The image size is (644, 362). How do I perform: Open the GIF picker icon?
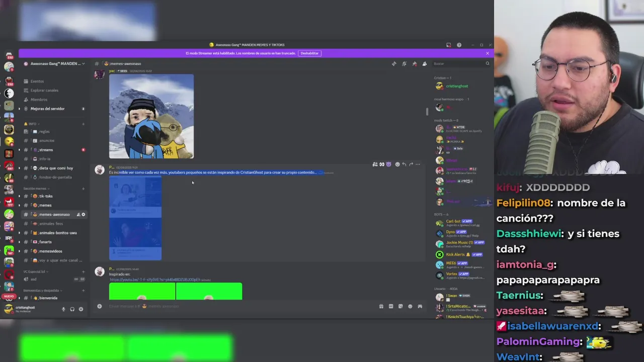[390, 306]
